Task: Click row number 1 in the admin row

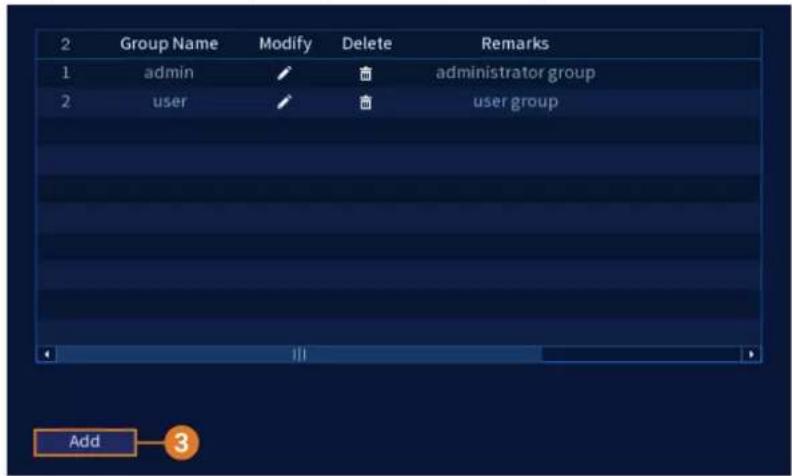Action: click(x=65, y=73)
